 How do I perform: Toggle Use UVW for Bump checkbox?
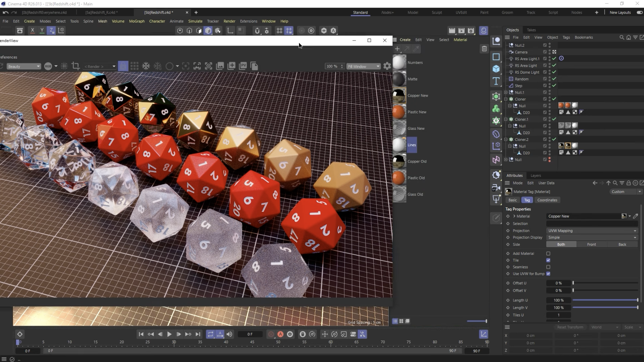(548, 274)
